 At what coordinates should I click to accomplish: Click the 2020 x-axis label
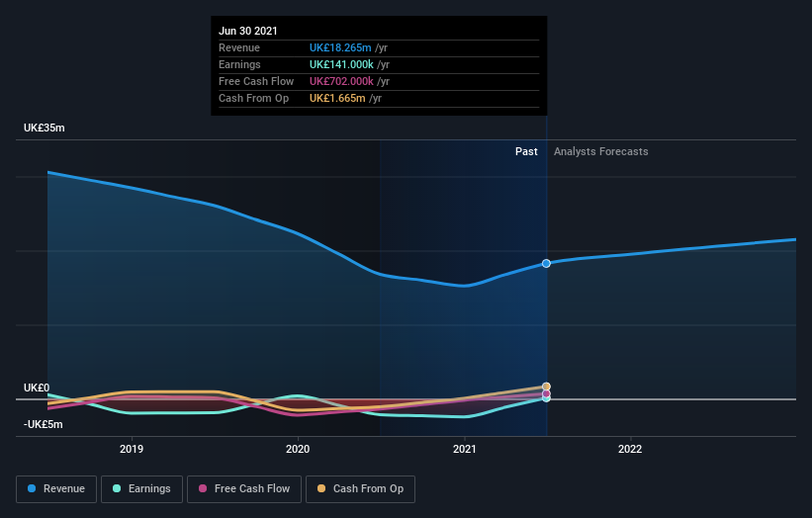coord(298,449)
